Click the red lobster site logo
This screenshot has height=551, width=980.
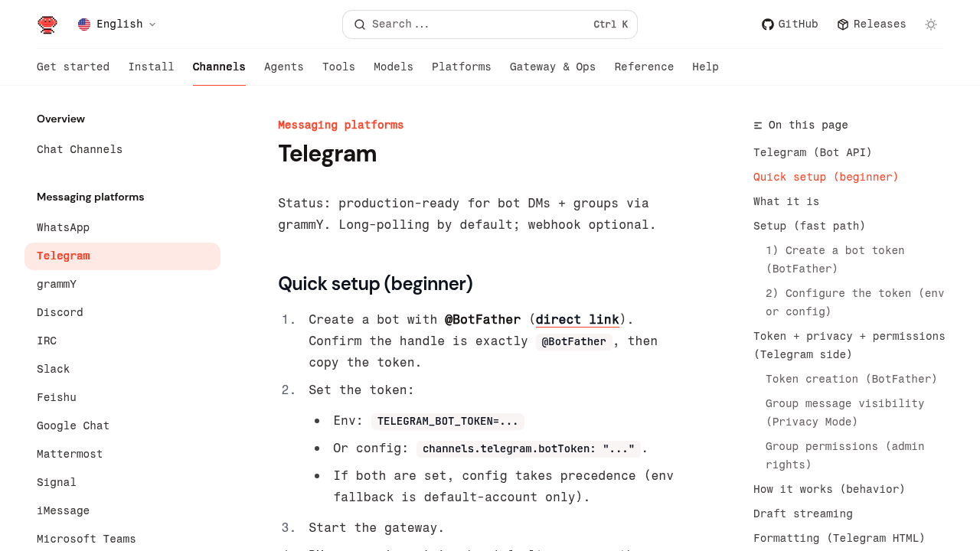click(47, 24)
